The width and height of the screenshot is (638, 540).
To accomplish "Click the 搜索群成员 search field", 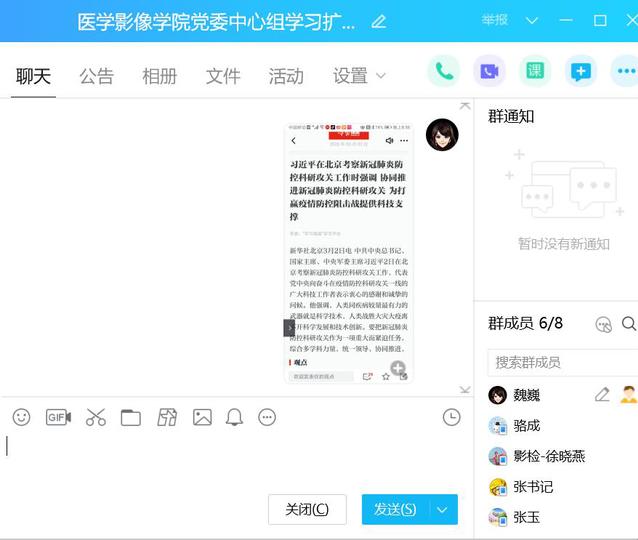I will click(560, 362).
